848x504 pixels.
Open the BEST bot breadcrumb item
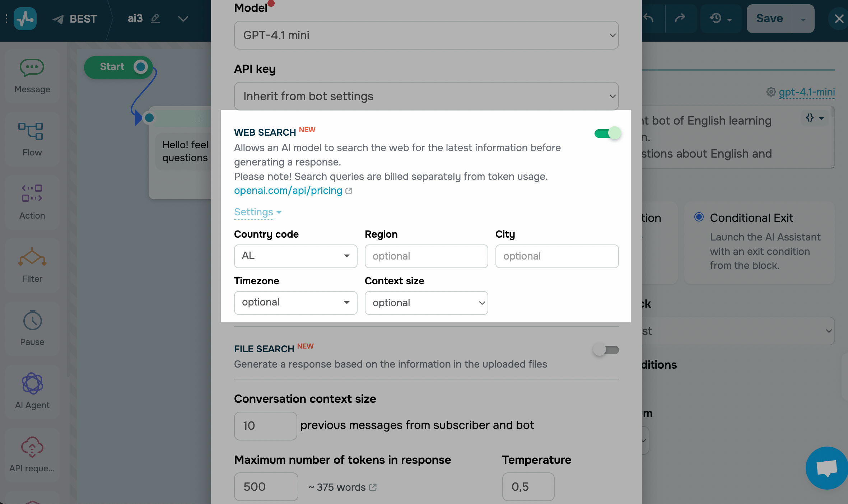tap(83, 19)
